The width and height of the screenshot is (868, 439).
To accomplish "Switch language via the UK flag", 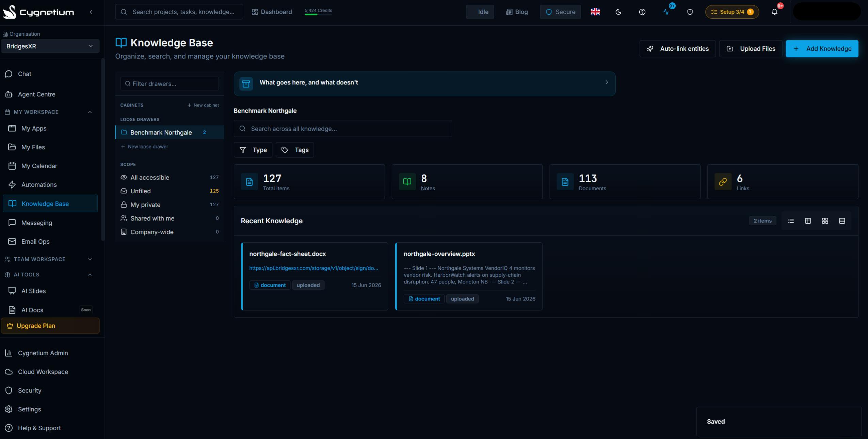I will point(595,12).
